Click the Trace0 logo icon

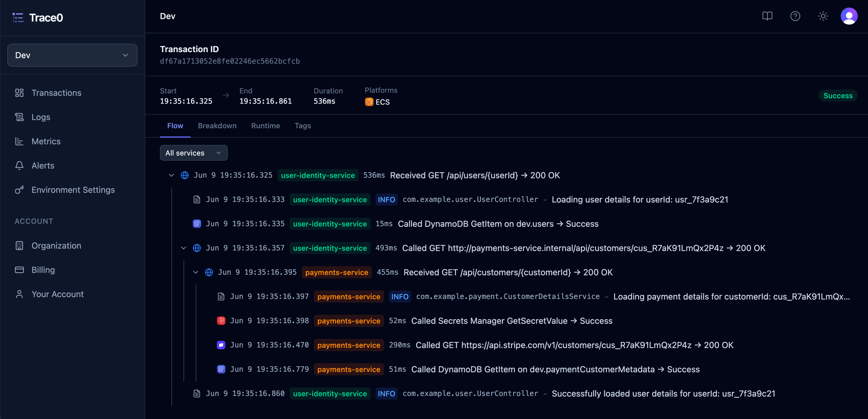(x=18, y=18)
